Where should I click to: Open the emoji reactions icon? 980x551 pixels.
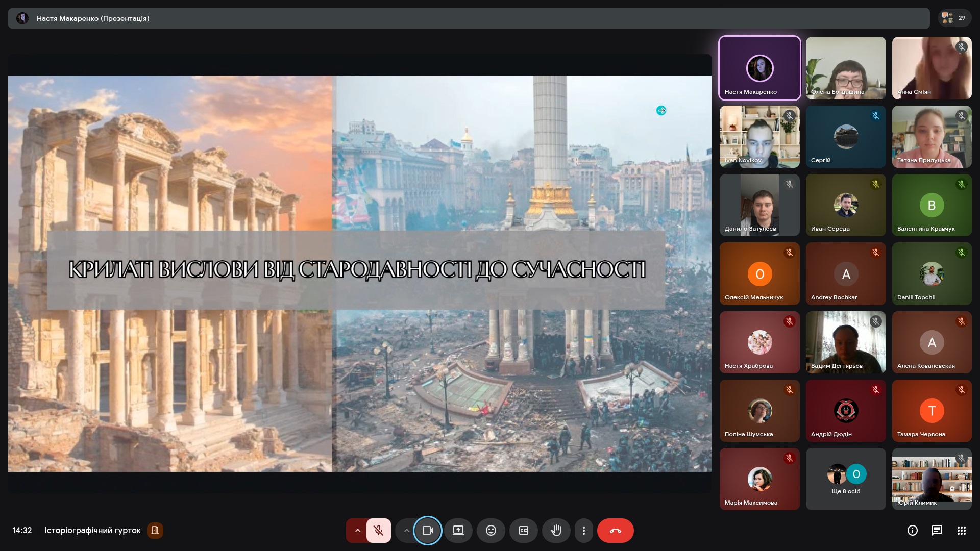(491, 531)
